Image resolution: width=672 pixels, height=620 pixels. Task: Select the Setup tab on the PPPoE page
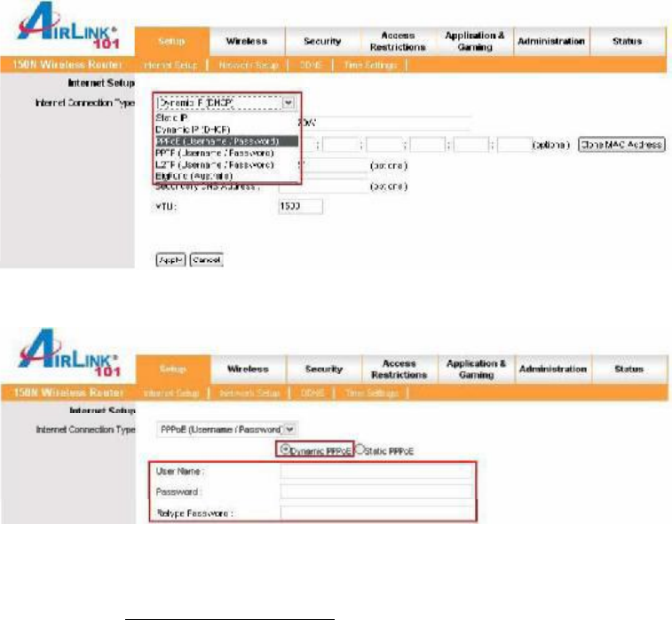point(173,369)
